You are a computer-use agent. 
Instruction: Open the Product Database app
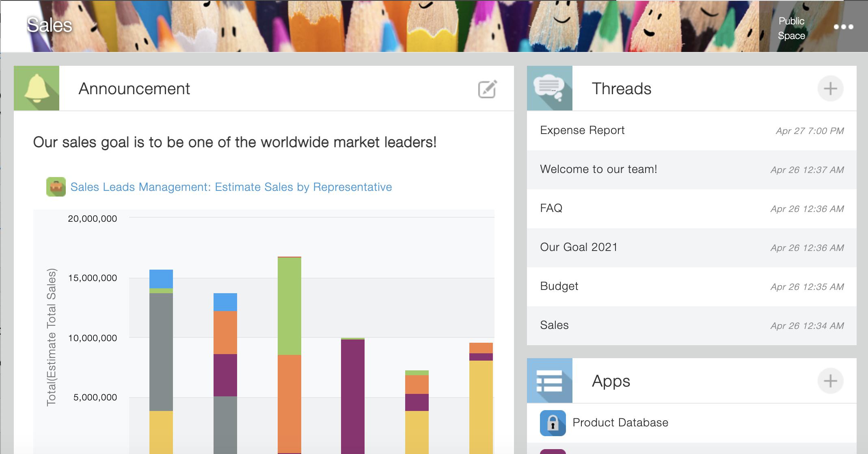click(620, 423)
